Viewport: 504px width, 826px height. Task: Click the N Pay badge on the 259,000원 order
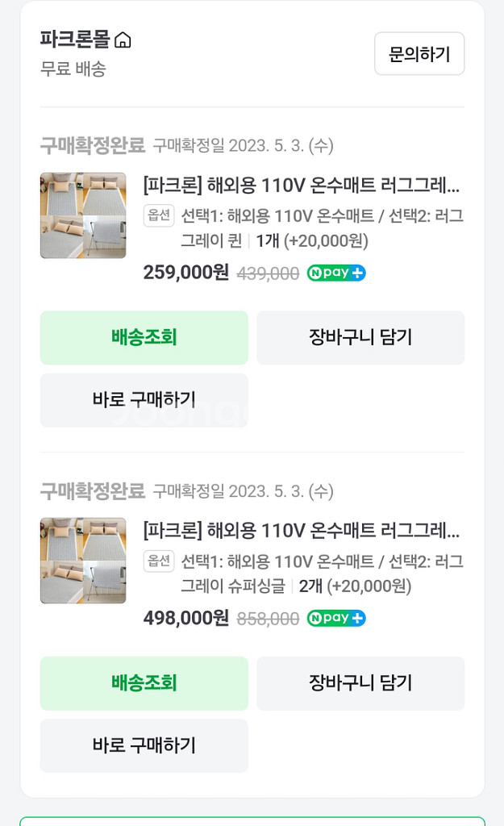point(335,273)
